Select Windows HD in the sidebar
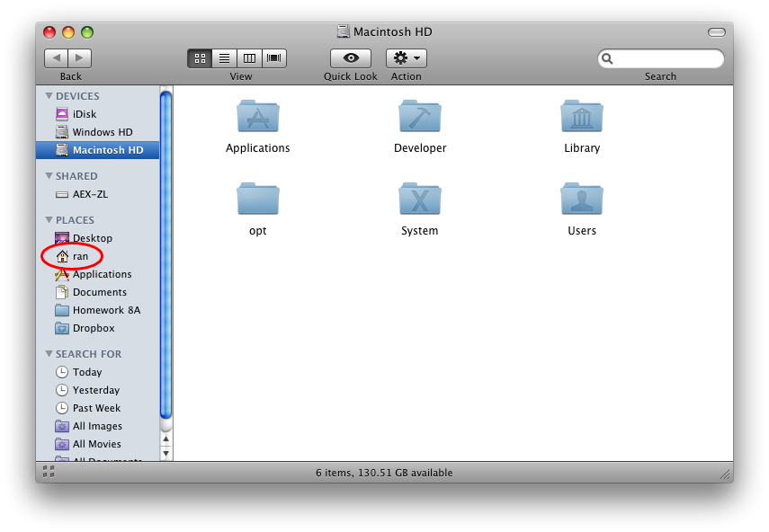This screenshot has width=769, height=532. pyautogui.click(x=98, y=132)
